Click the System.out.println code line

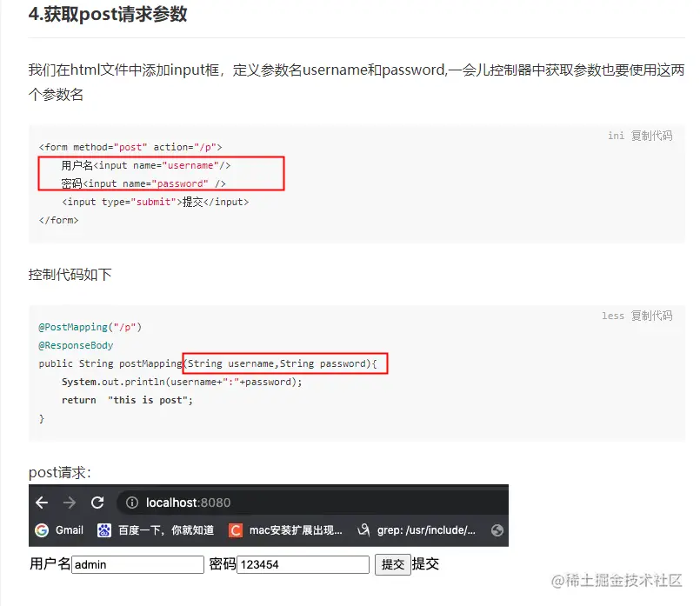pyautogui.click(x=182, y=382)
